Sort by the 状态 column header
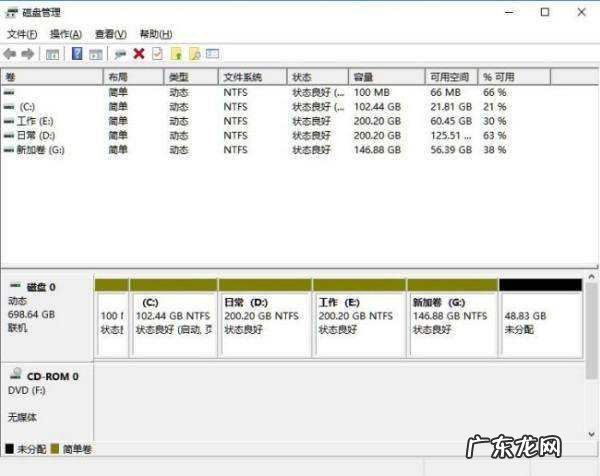Image resolution: width=600 pixels, height=476 pixels. point(318,77)
